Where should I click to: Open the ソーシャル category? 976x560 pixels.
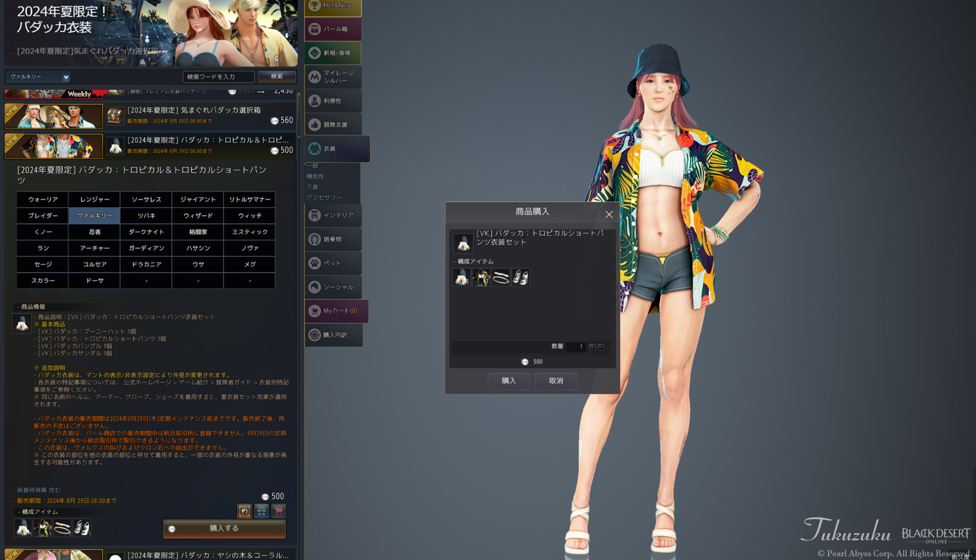[x=333, y=287]
